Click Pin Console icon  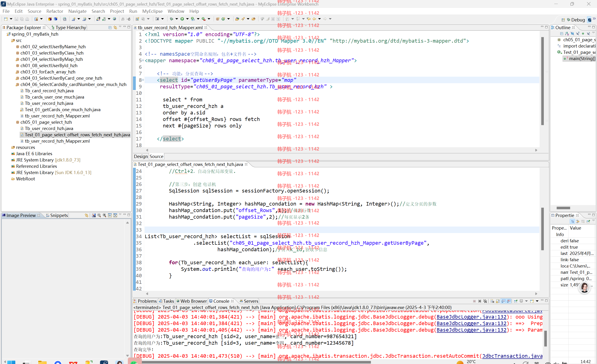(x=516, y=301)
